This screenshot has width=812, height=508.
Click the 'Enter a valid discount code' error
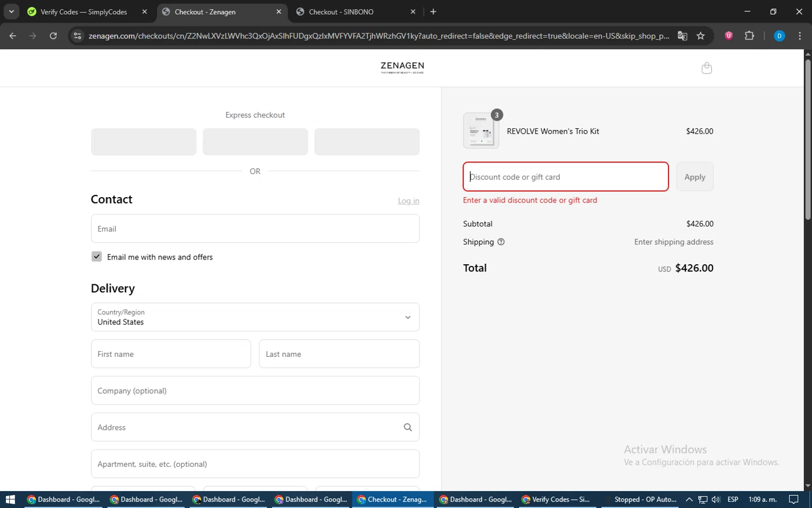(530, 200)
